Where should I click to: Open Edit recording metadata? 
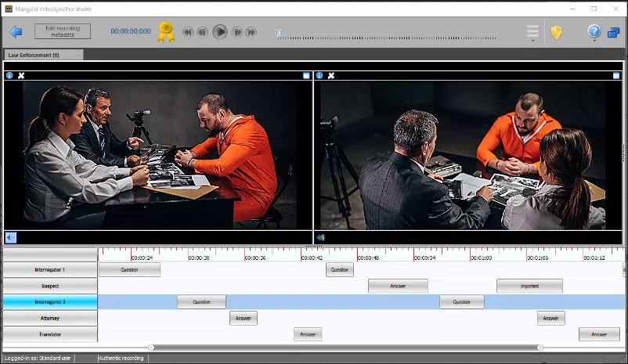[63, 31]
